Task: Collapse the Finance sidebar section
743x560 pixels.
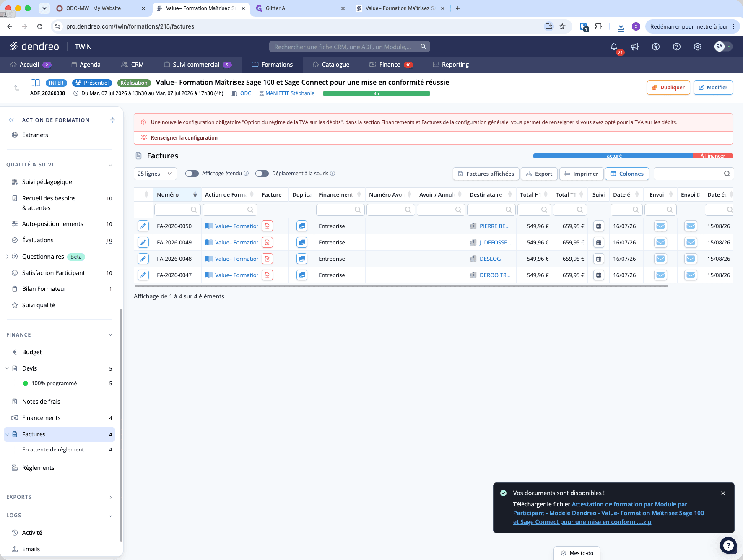Action: coord(110,335)
